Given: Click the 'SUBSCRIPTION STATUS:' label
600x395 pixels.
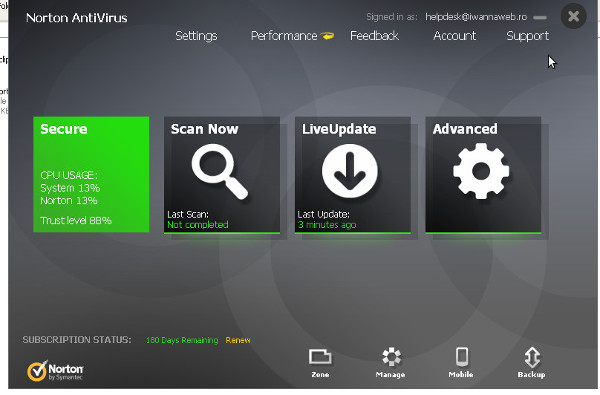Looking at the screenshot, I should (77, 340).
